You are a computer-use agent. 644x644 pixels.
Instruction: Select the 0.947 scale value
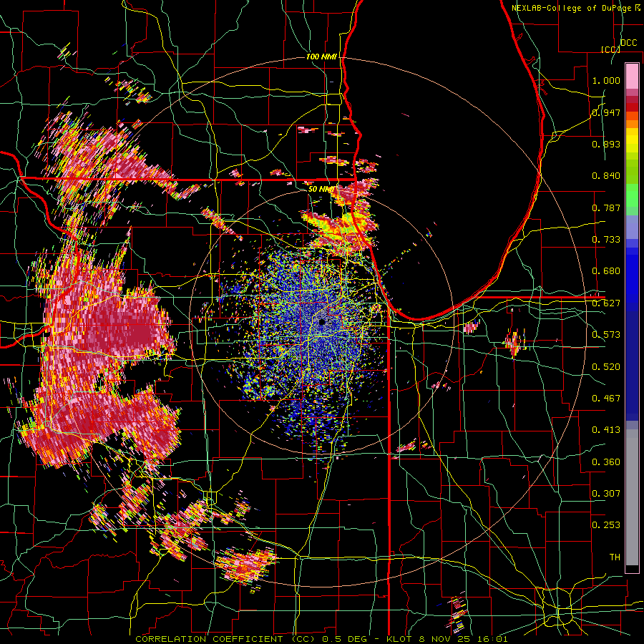point(606,112)
